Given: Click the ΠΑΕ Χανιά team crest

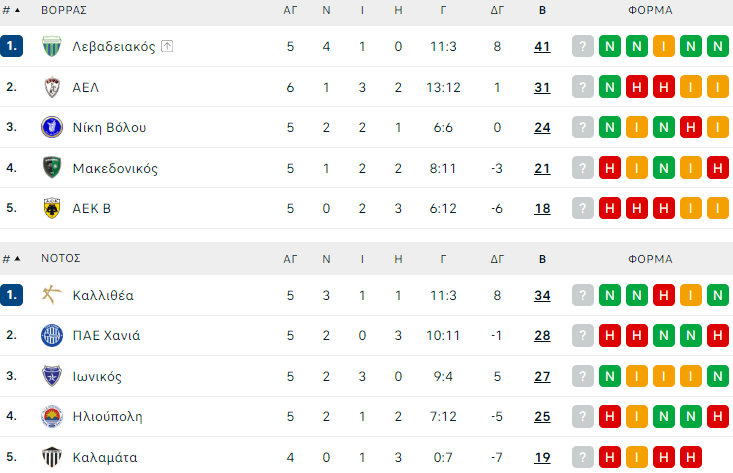Looking at the screenshot, I should coord(52,335).
